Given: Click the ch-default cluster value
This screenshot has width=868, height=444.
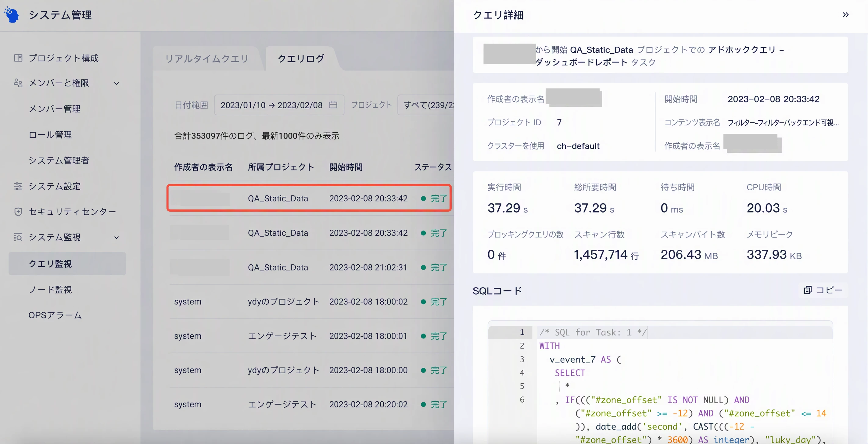Looking at the screenshot, I should click(578, 146).
